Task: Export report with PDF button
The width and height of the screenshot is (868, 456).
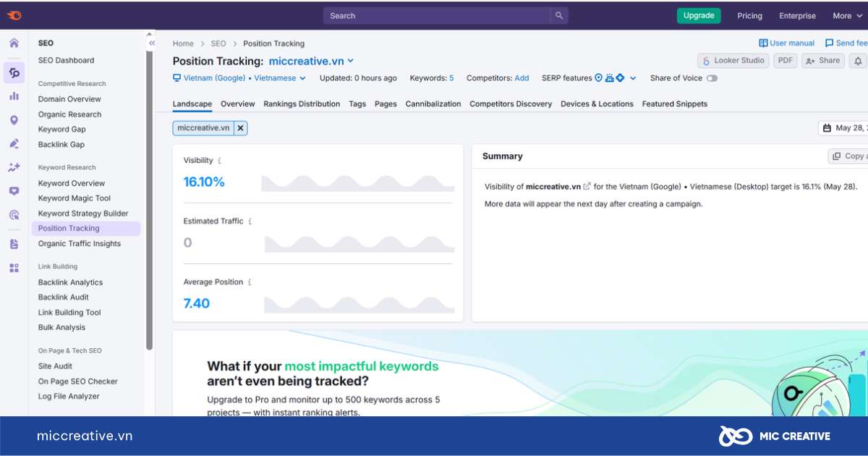Action: coord(786,61)
